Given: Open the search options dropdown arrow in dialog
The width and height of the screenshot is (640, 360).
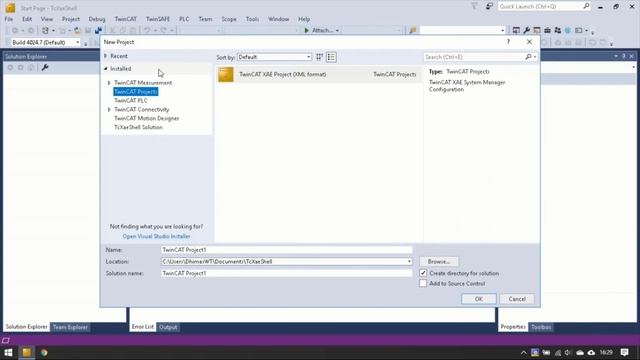Looking at the screenshot, I should [535, 57].
